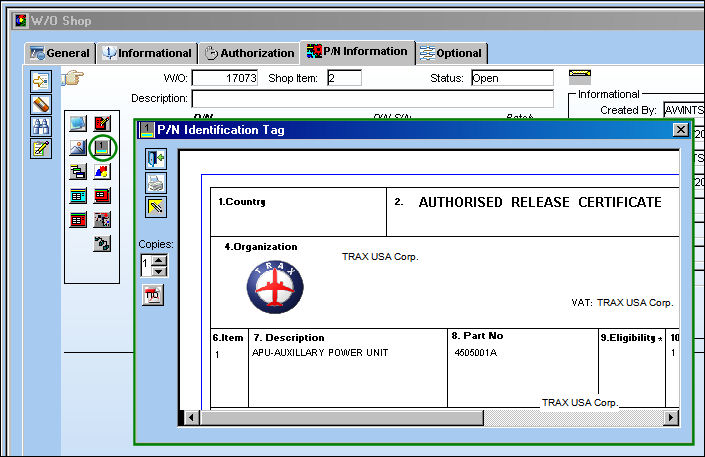Click the printer icon in tag window
The height and width of the screenshot is (457, 705).
(x=156, y=183)
